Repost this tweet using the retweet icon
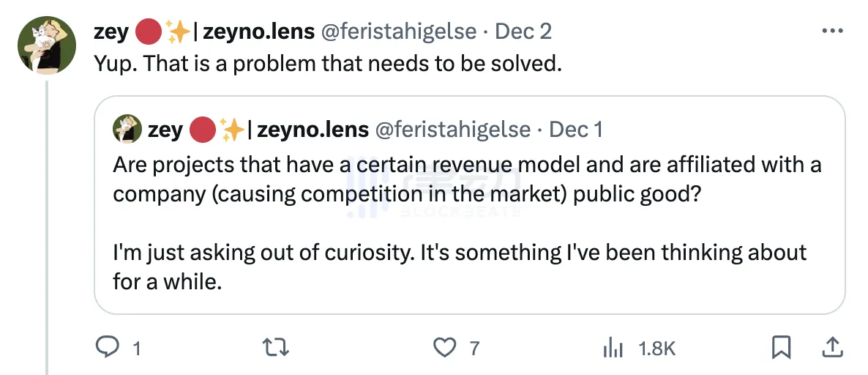The image size is (868, 375). [276, 347]
